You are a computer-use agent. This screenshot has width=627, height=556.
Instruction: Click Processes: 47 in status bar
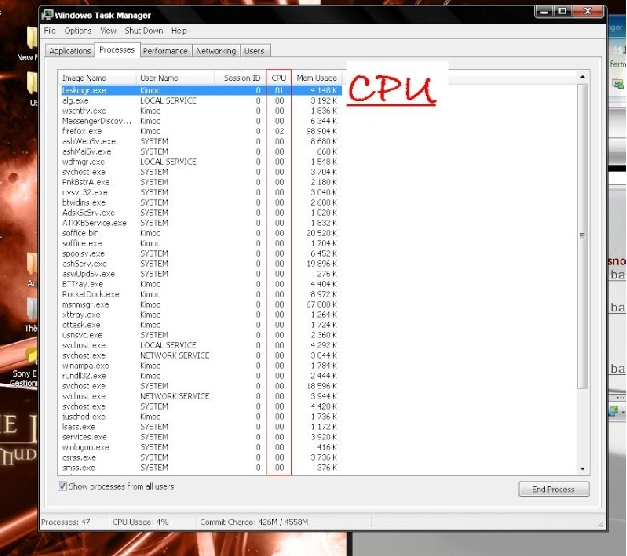click(x=66, y=522)
